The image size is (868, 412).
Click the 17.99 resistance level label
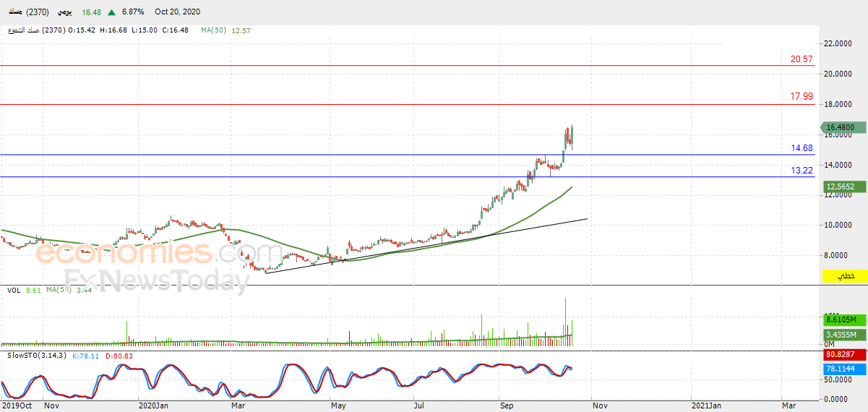coord(802,96)
